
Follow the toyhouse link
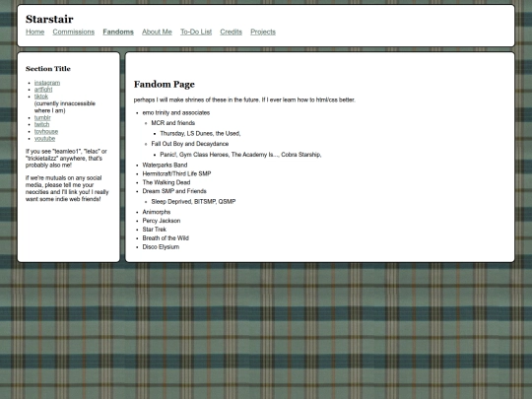46,132
